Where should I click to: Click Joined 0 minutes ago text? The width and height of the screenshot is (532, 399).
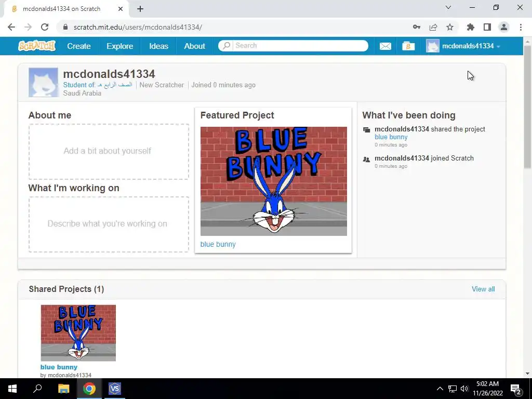pyautogui.click(x=223, y=85)
